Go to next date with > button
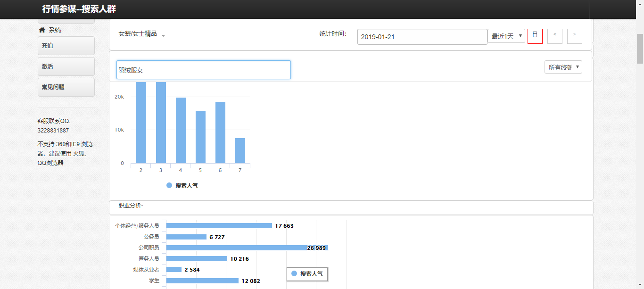 (574, 36)
